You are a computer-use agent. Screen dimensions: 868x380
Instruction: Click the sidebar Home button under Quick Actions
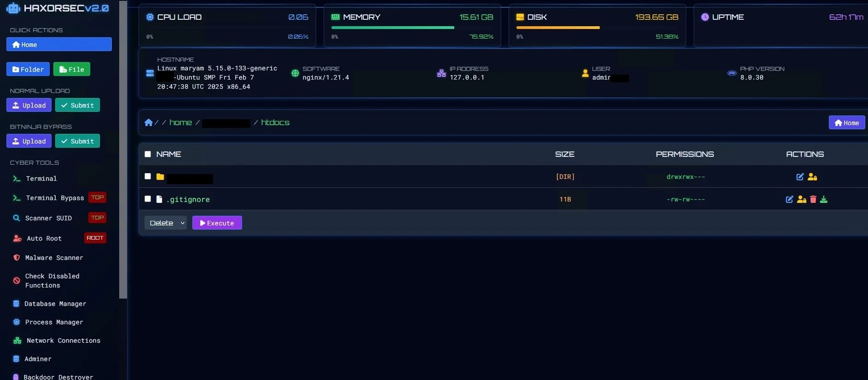(x=59, y=44)
